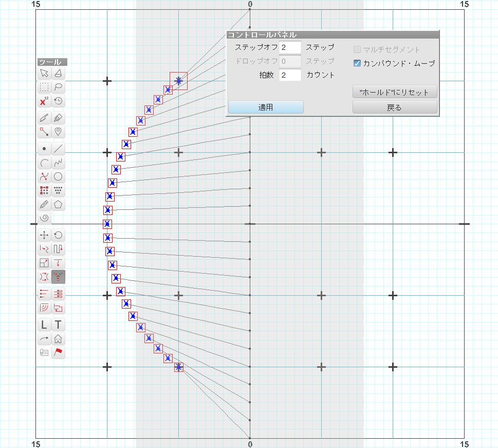Choose the lasso selection tool
This screenshot has width=498, height=448.
(x=59, y=87)
